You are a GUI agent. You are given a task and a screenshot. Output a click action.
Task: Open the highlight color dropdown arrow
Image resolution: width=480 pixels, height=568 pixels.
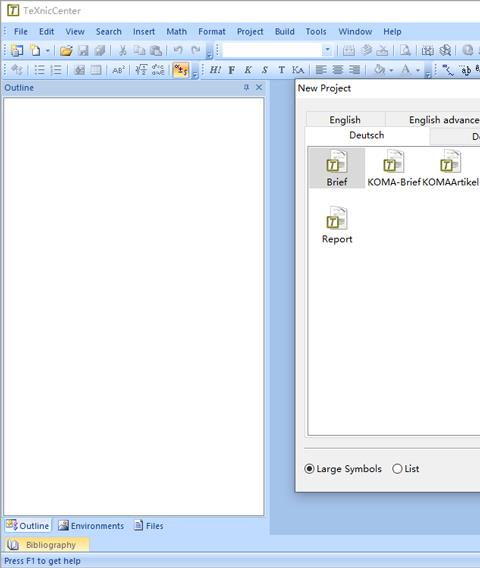coord(391,70)
